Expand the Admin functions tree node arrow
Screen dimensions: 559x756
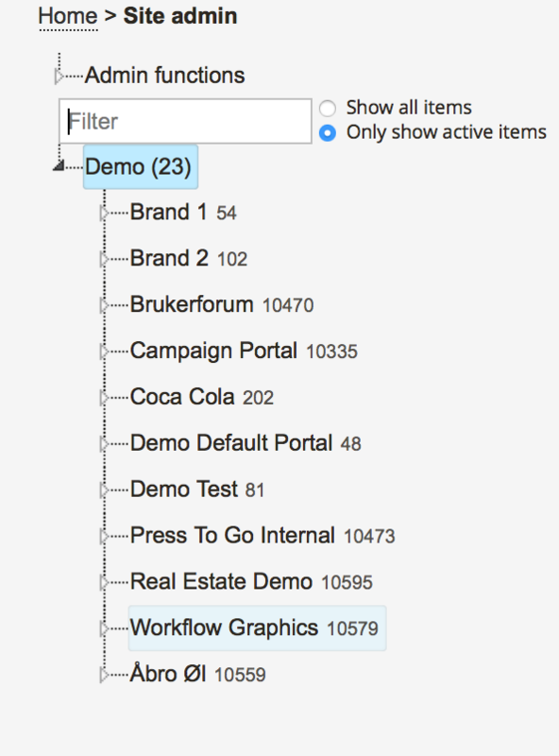click(x=59, y=77)
